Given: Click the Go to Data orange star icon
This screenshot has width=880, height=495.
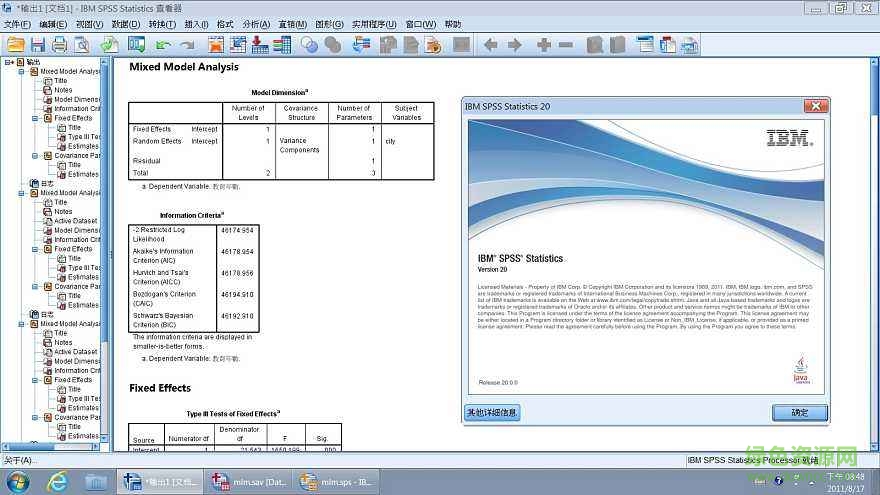Looking at the screenshot, I should [216, 45].
